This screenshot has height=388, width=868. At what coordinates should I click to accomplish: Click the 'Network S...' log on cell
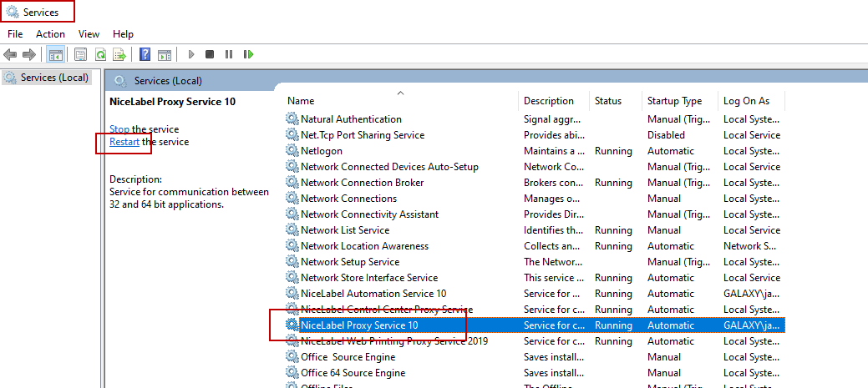(749, 246)
